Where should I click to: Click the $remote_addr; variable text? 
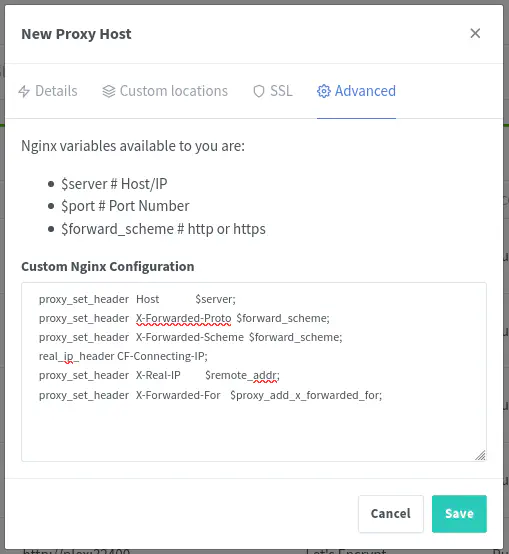tap(242, 375)
